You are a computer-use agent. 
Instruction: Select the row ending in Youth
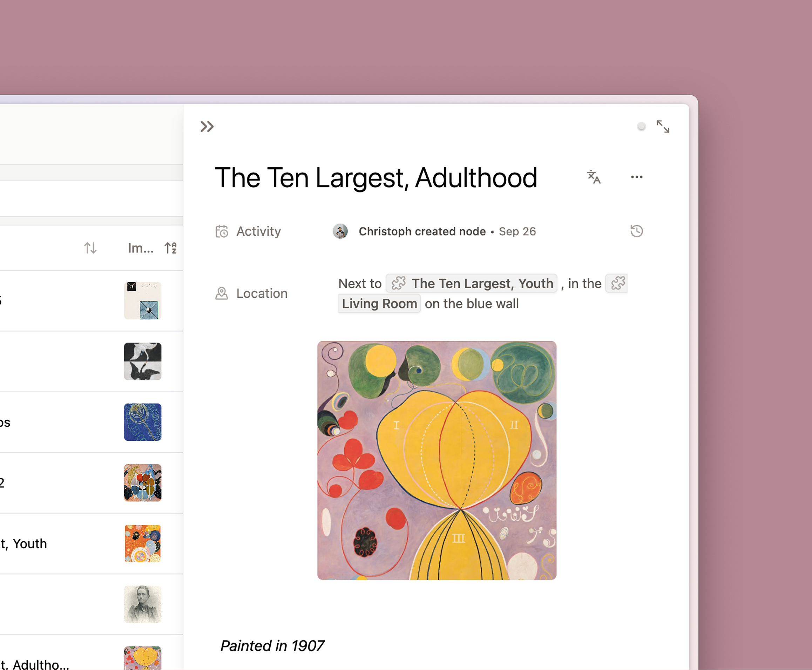point(92,543)
